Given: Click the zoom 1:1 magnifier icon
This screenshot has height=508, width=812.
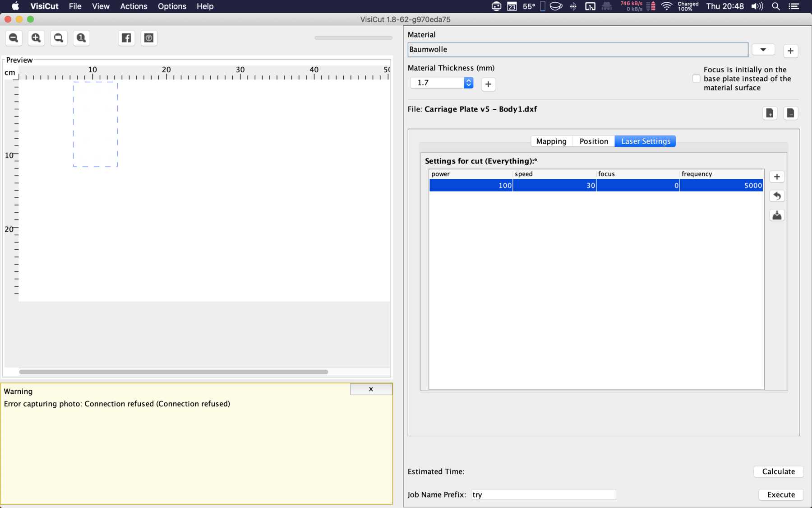Looking at the screenshot, I should pos(81,38).
